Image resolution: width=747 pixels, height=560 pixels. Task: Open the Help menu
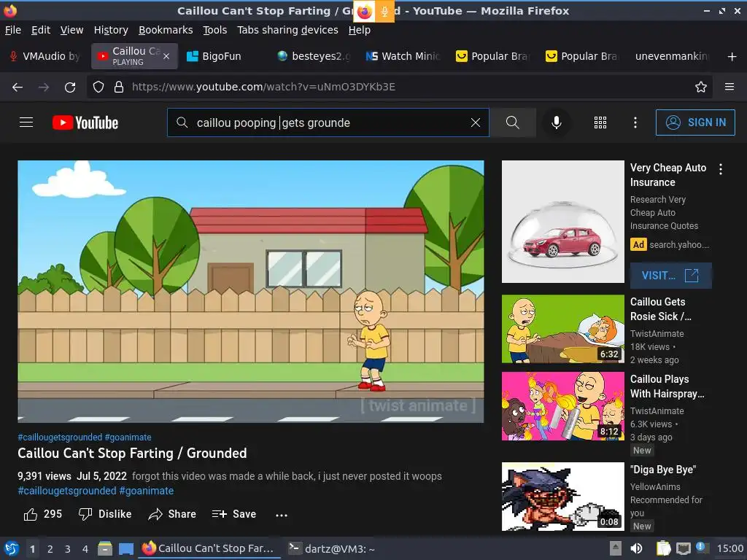359,30
